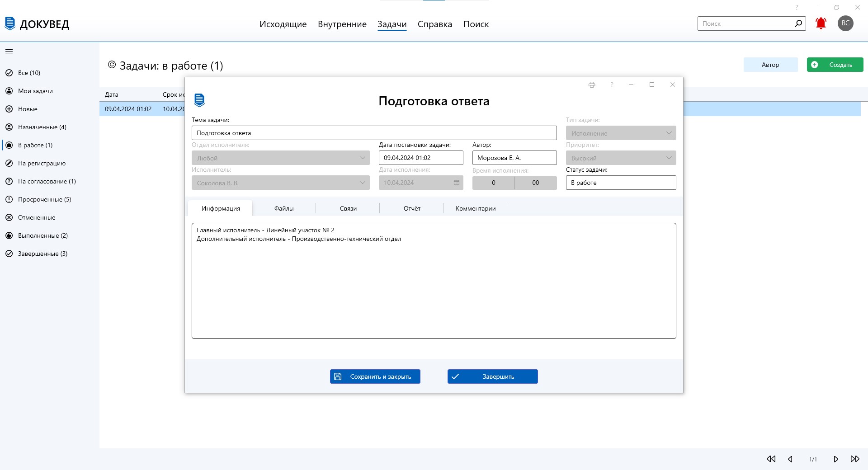Click the Автор field Морозова Е. А.

514,158
